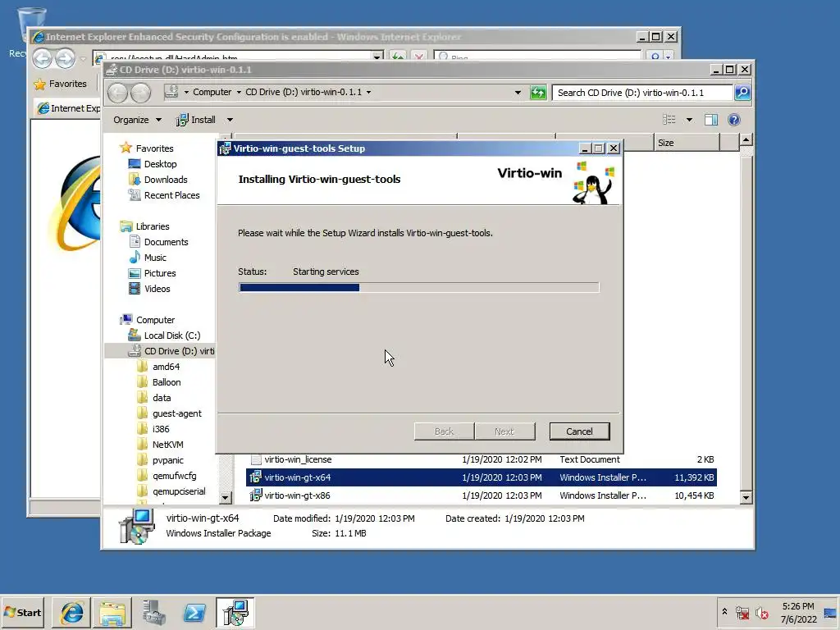Open the qemupciserial folder in tree
The height and width of the screenshot is (630, 840).
click(x=179, y=491)
